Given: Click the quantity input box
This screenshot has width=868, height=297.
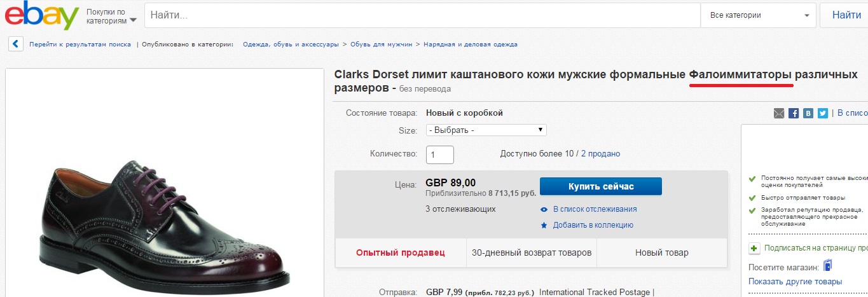Looking at the screenshot, I should click(439, 155).
